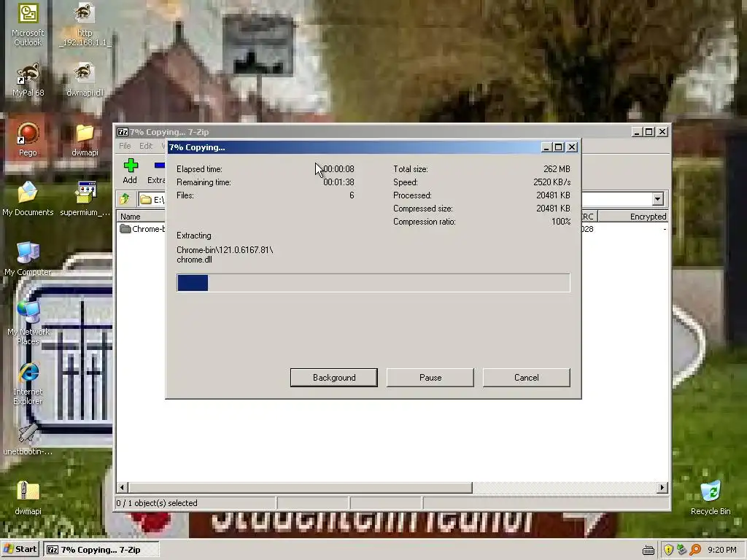Click the Chrome-bin folder in file list
747x560 pixels.
[142, 229]
